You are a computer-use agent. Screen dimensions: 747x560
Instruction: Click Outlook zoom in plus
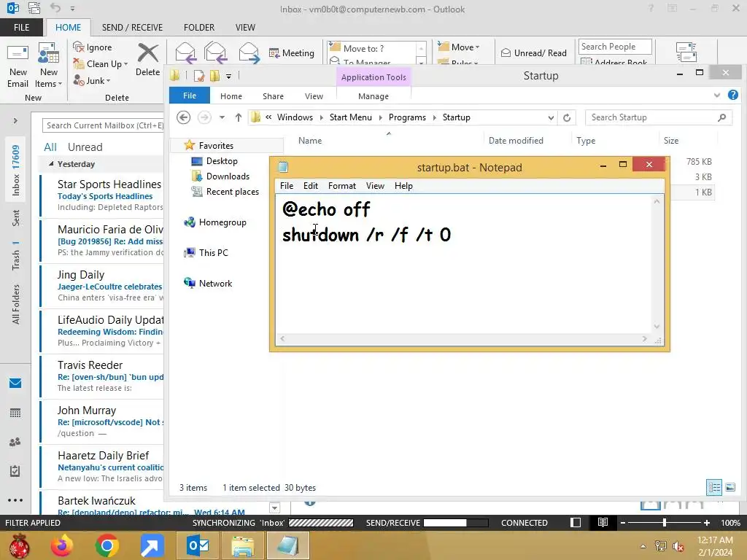706,522
